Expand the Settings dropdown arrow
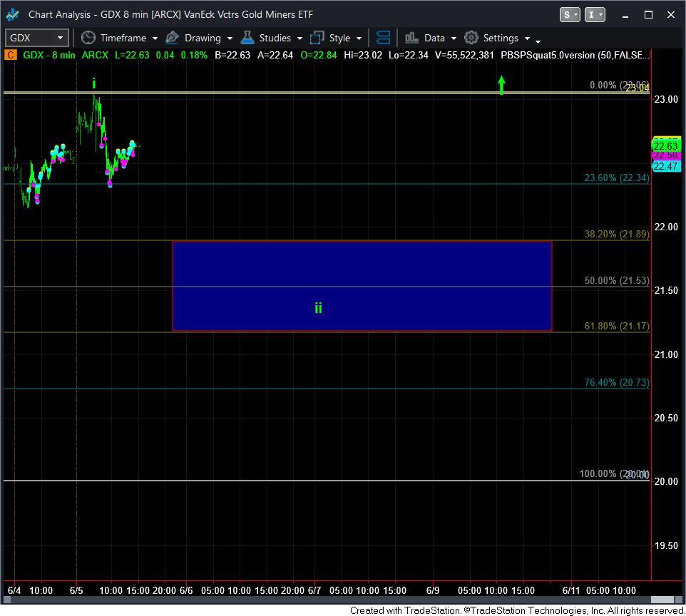Viewport: 686px width, 616px height. tap(527, 38)
